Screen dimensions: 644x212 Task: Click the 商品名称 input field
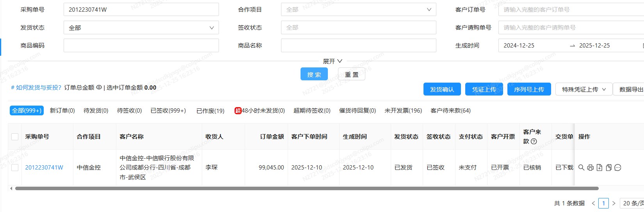tap(358, 46)
